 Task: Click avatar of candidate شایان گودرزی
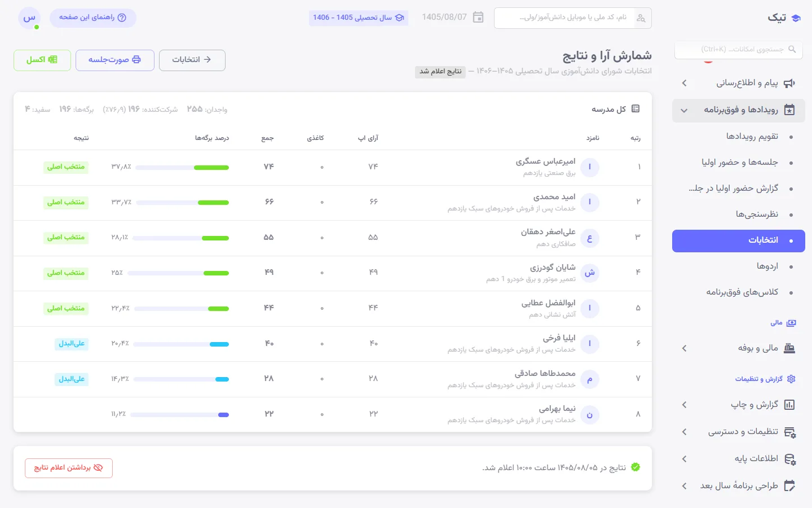pos(590,273)
